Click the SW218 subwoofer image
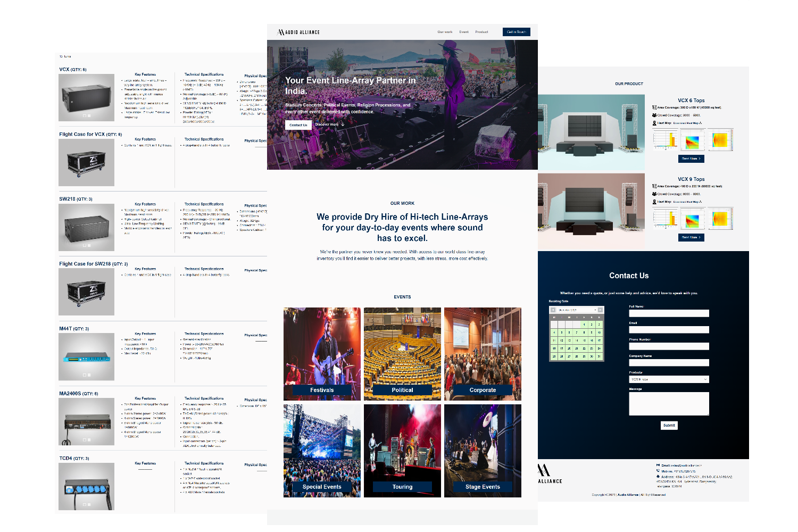The width and height of the screenshot is (798, 532). (x=86, y=227)
